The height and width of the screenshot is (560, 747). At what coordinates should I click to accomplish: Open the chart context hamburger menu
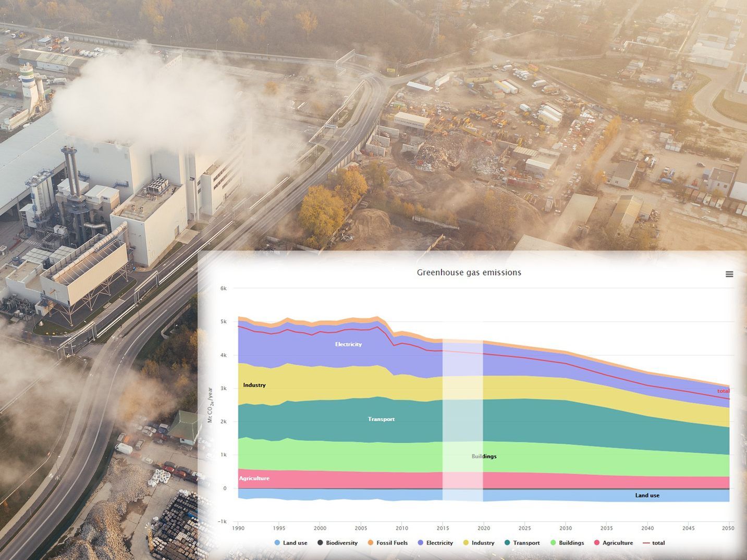point(729,274)
